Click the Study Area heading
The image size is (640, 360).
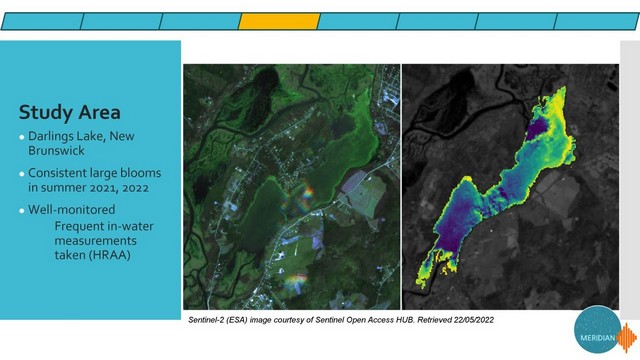pos(69,112)
